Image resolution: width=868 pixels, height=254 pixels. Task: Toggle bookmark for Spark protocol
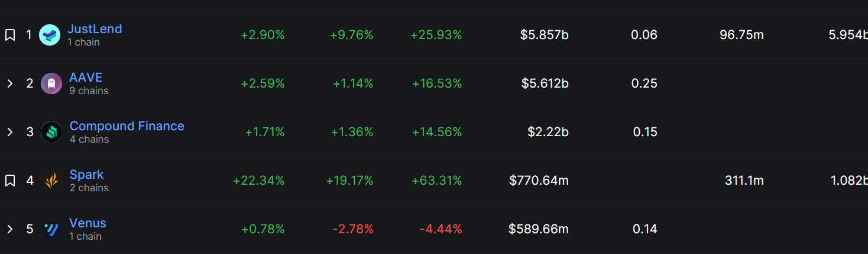10,181
